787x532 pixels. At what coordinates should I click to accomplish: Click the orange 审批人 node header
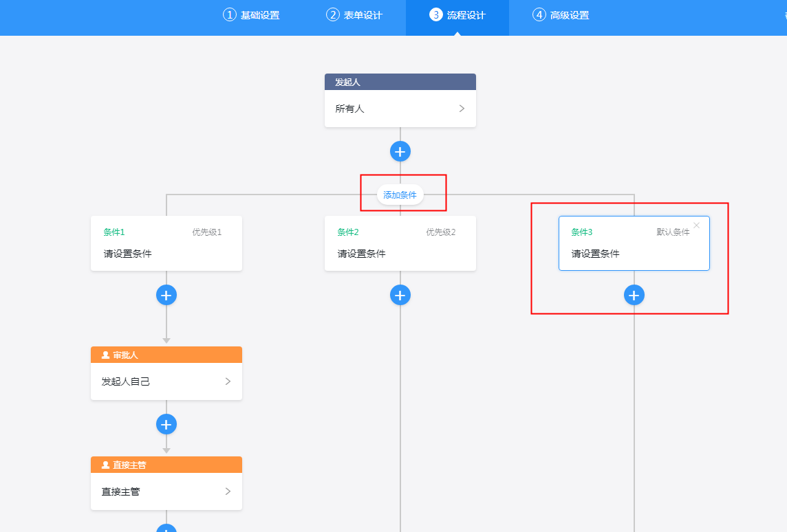pyautogui.click(x=166, y=355)
